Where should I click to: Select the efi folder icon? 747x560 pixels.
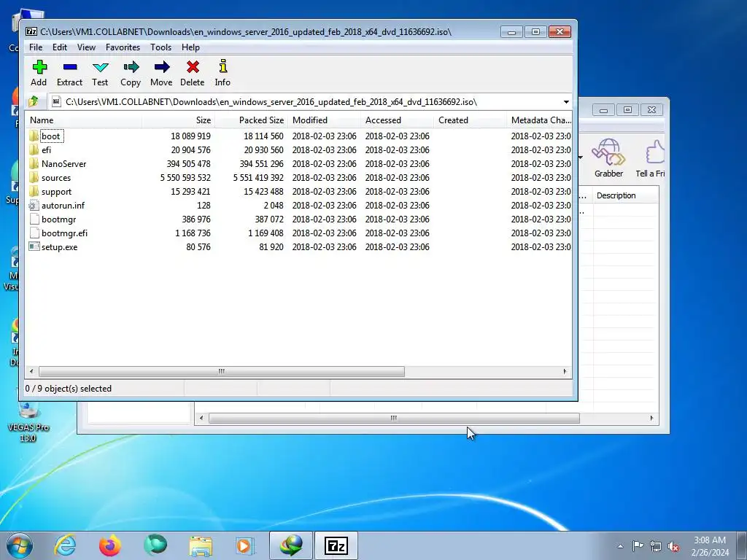pyautogui.click(x=34, y=150)
